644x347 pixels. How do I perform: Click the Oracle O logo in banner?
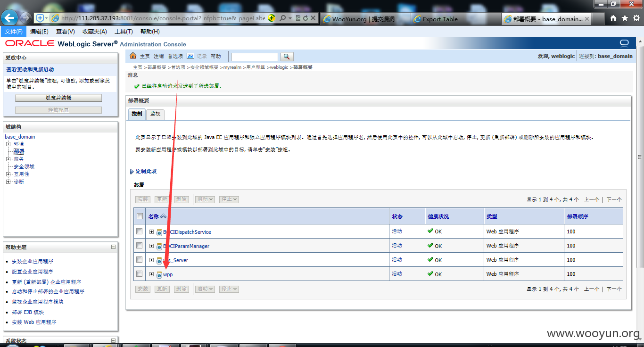pyautogui.click(x=624, y=43)
